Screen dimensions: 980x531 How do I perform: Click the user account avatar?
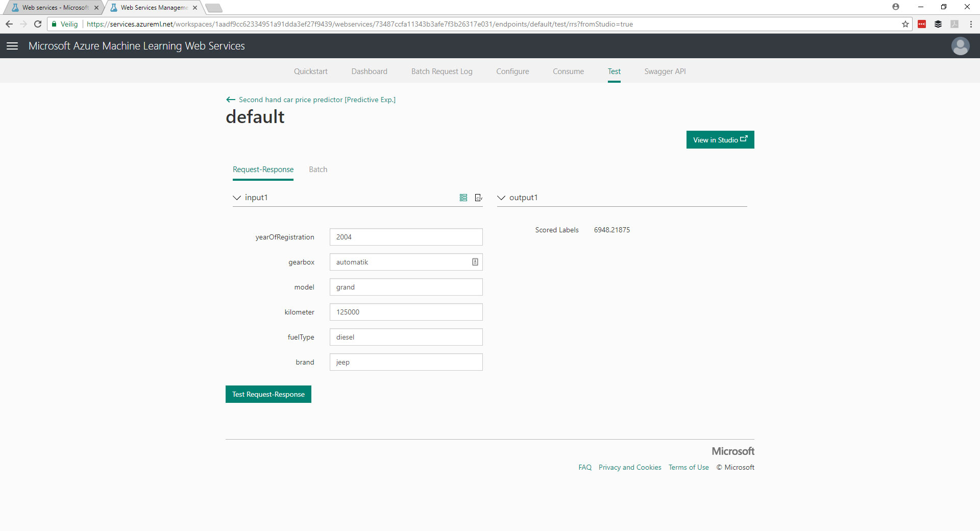(x=960, y=46)
